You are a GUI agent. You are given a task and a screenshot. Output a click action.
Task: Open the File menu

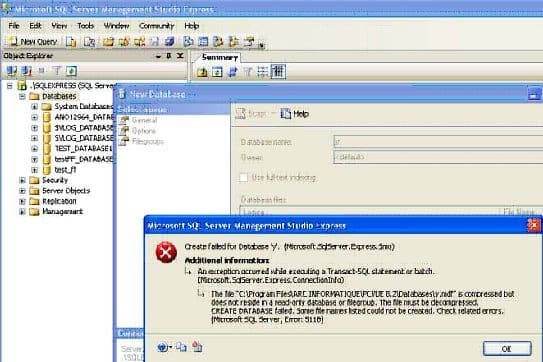[x=14, y=26]
